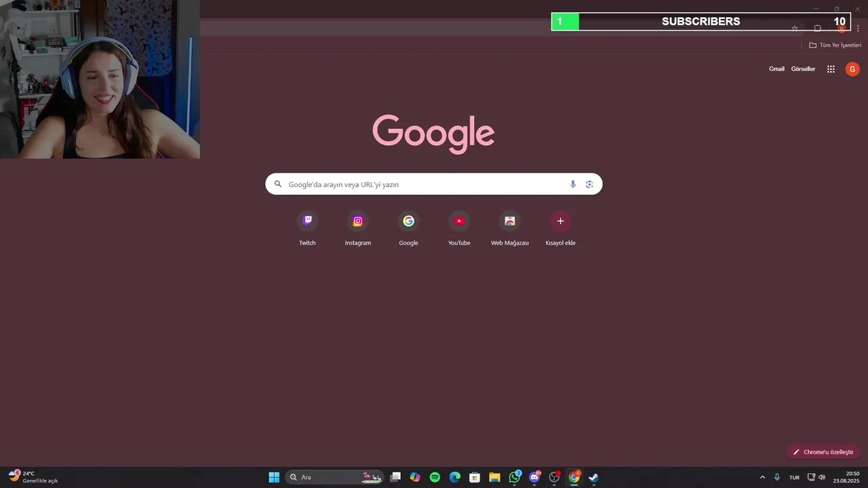Screen dimensions: 868x488
Task: Open Chrome extensions puzzle icon
Action: (817, 28)
